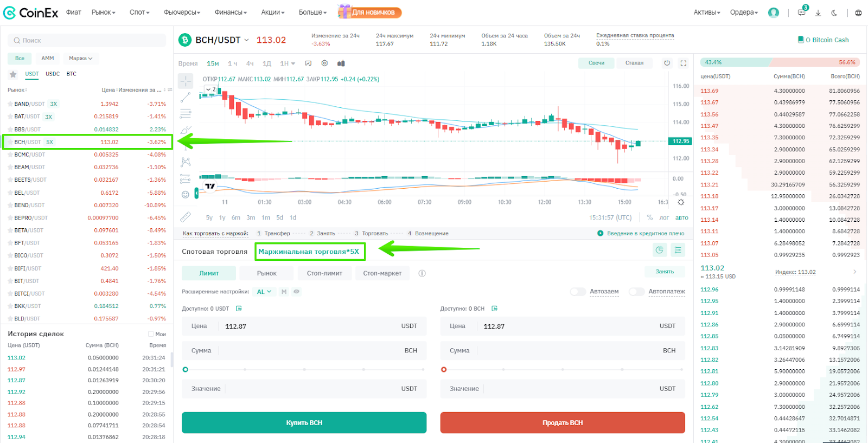Open the pie chart position icon
Image resolution: width=868 pixels, height=443 pixels.
coord(659,250)
